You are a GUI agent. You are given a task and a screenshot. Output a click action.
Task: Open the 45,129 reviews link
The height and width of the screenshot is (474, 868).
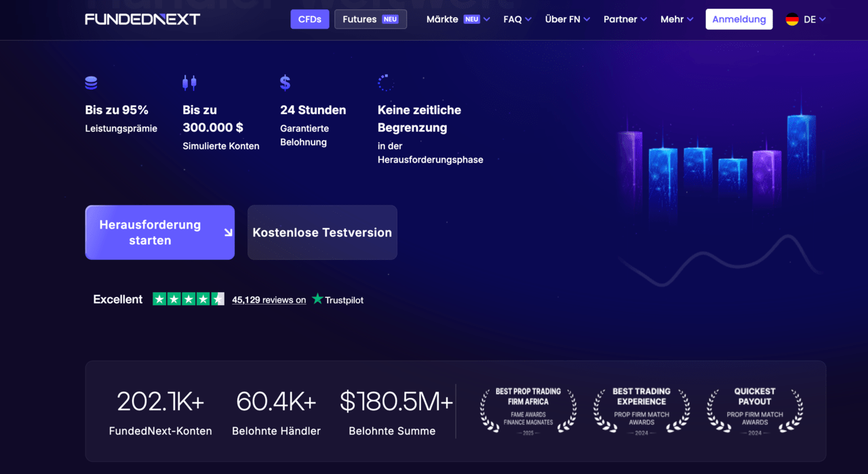269,300
